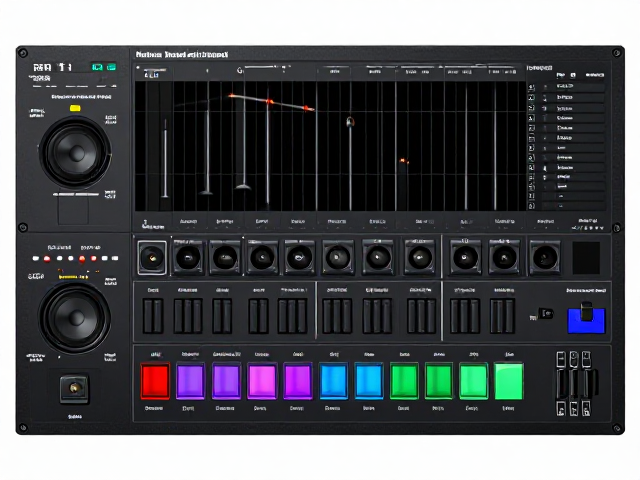Click the round gray handle in the display center
The width and height of the screenshot is (640, 480).
[x=350, y=121]
